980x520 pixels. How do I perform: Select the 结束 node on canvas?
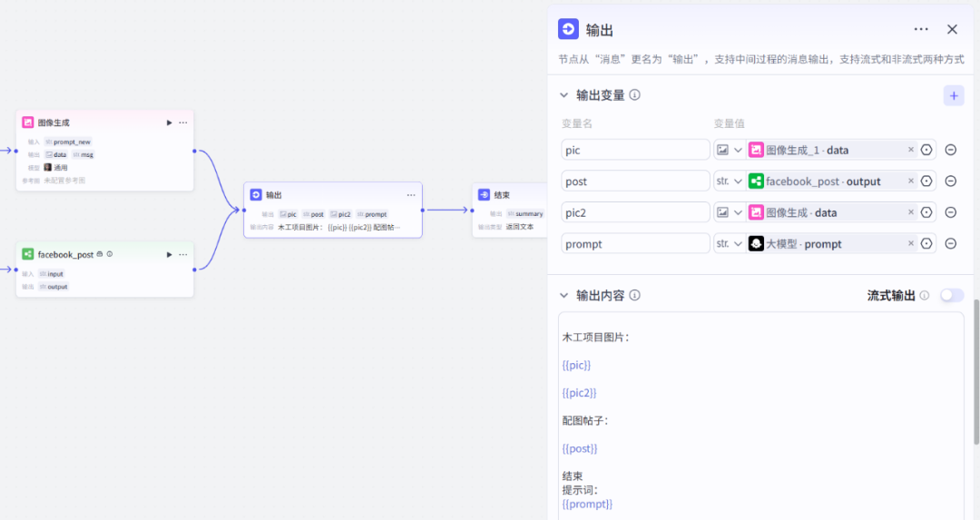click(x=510, y=210)
